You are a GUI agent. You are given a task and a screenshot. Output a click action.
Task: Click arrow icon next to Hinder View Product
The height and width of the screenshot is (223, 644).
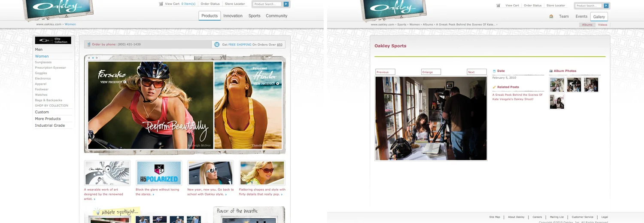tap(278, 83)
